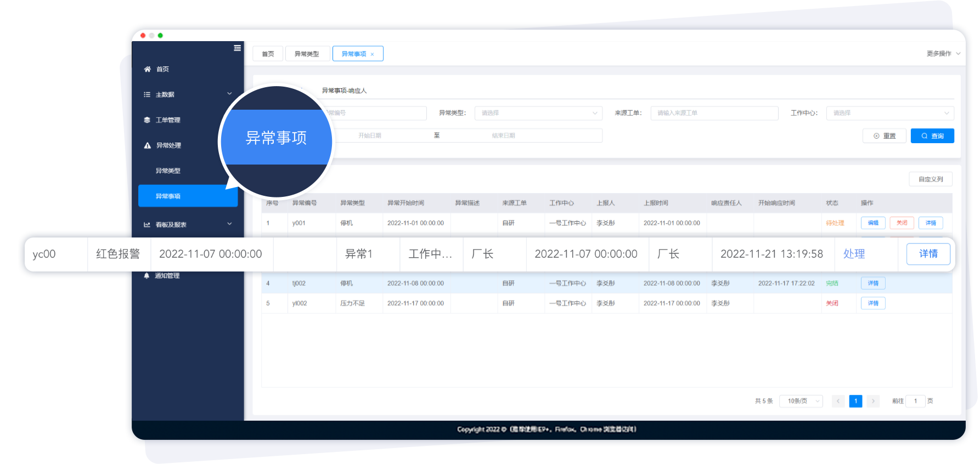Toggle the sidebar hamburger menu icon
980x464 pixels.
click(x=237, y=48)
